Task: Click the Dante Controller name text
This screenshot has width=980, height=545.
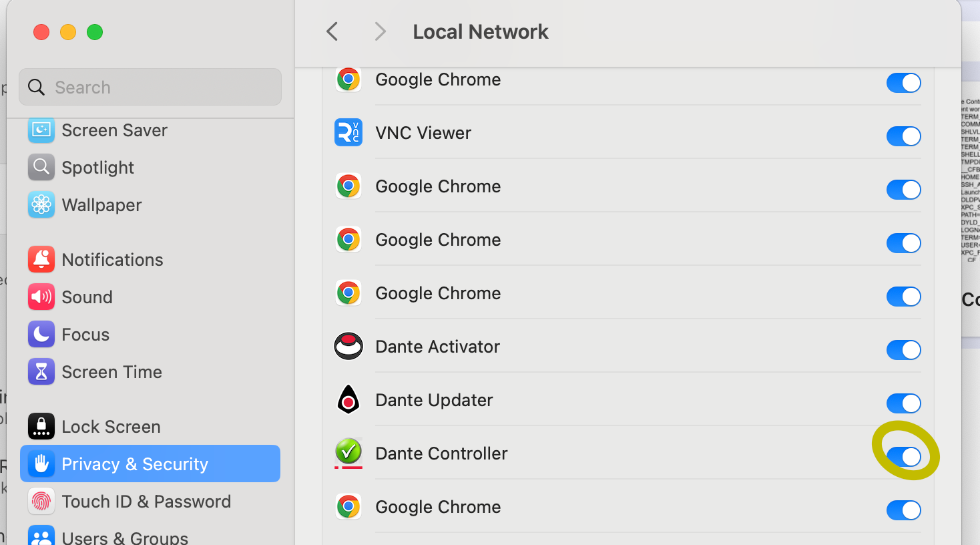Action: (441, 453)
